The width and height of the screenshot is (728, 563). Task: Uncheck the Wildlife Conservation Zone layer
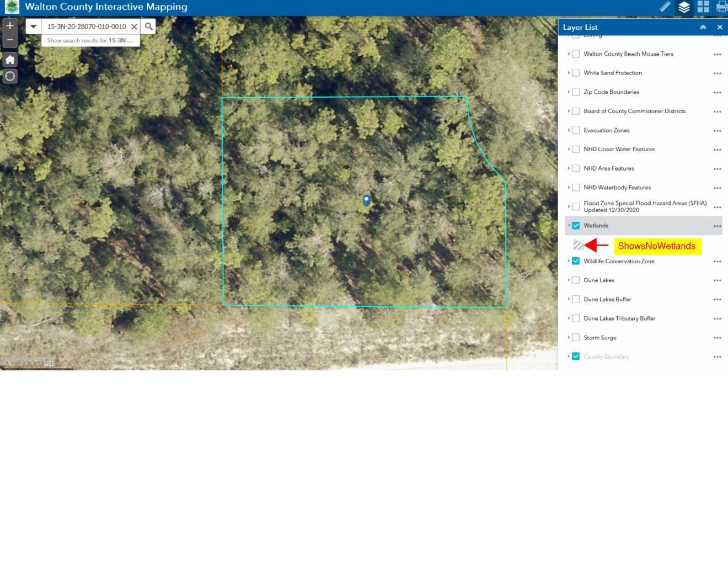pos(576,261)
